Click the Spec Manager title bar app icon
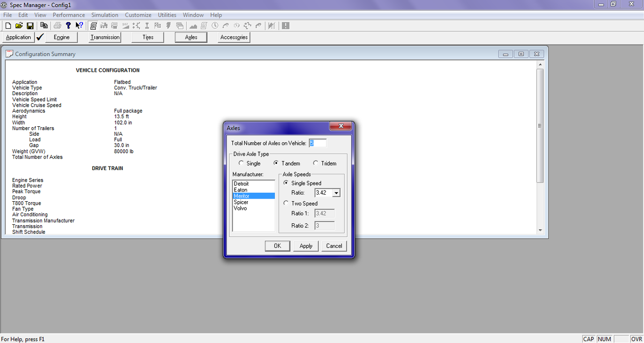 [x=5, y=4]
